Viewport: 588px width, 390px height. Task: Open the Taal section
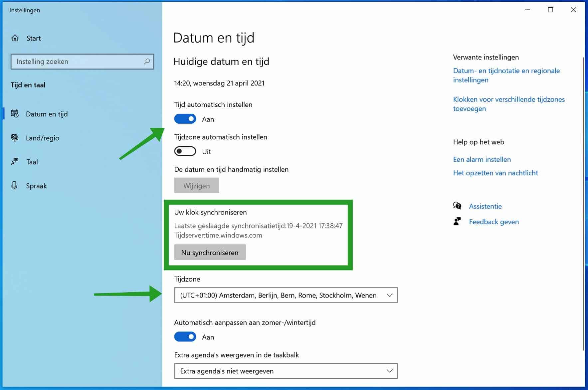82,162
